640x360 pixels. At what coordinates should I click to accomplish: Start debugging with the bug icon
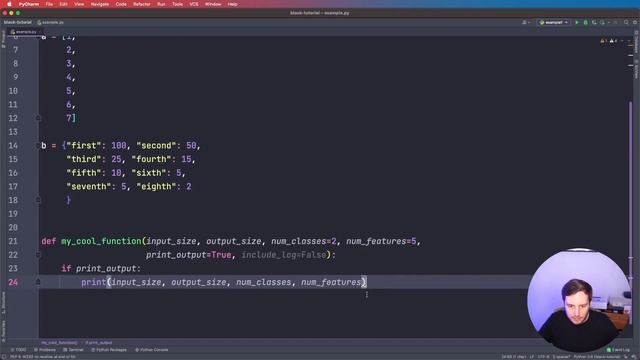point(585,22)
